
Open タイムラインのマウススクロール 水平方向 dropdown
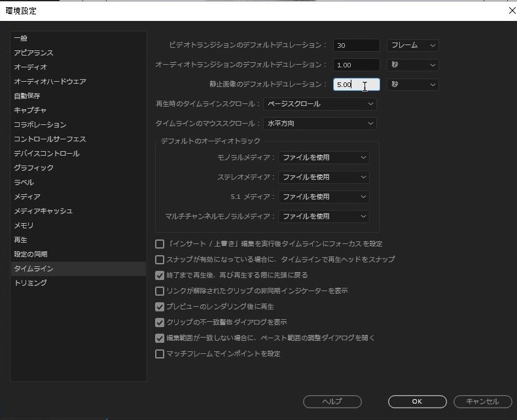319,124
